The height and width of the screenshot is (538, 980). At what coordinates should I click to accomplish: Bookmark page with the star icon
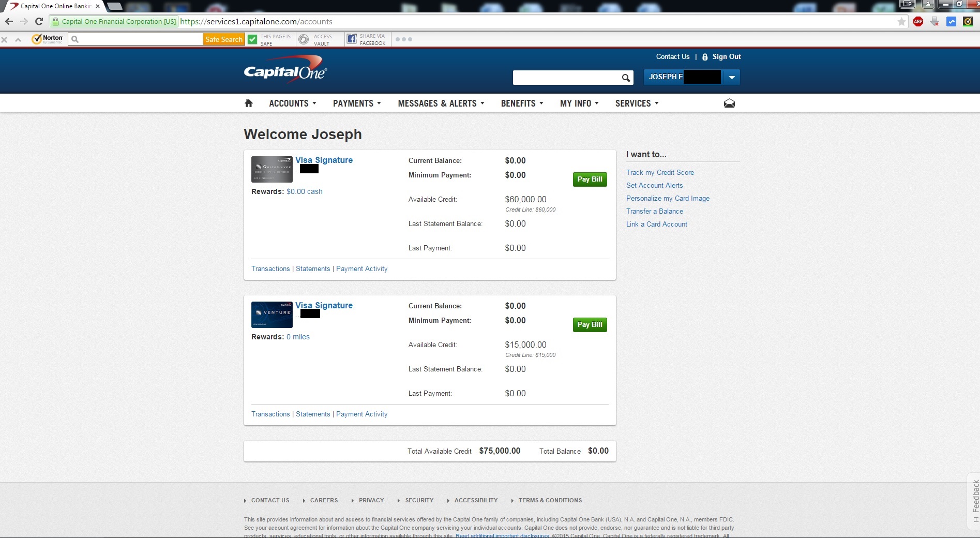pyautogui.click(x=901, y=22)
